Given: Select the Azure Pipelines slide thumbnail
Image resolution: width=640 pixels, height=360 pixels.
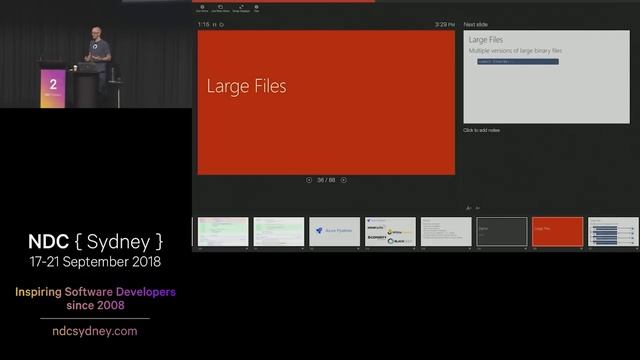Looking at the screenshot, I should (335, 231).
